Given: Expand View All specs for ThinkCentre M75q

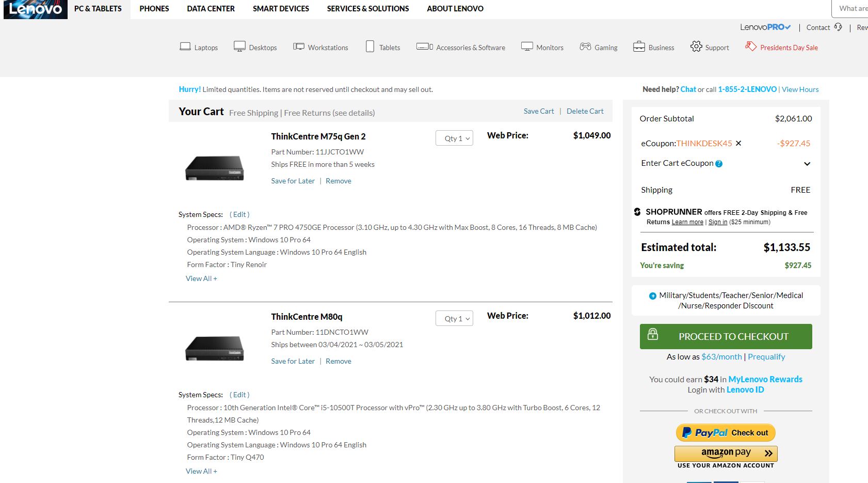Looking at the screenshot, I should pyautogui.click(x=201, y=278).
